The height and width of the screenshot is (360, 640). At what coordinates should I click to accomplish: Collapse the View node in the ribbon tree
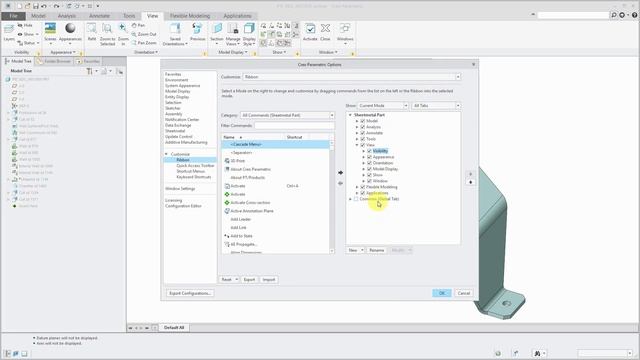(x=357, y=145)
